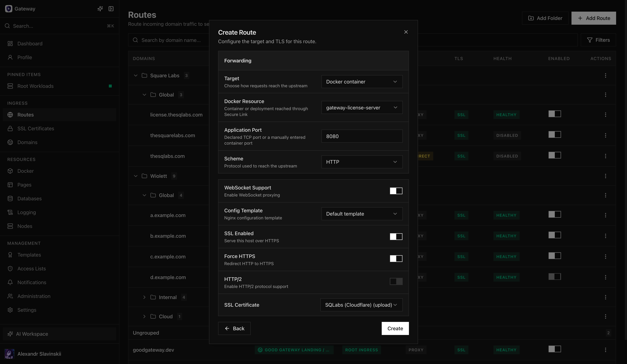Screen dimensions: 627x364
Task: Toggle SSL Enabled switch
Action: point(396,237)
